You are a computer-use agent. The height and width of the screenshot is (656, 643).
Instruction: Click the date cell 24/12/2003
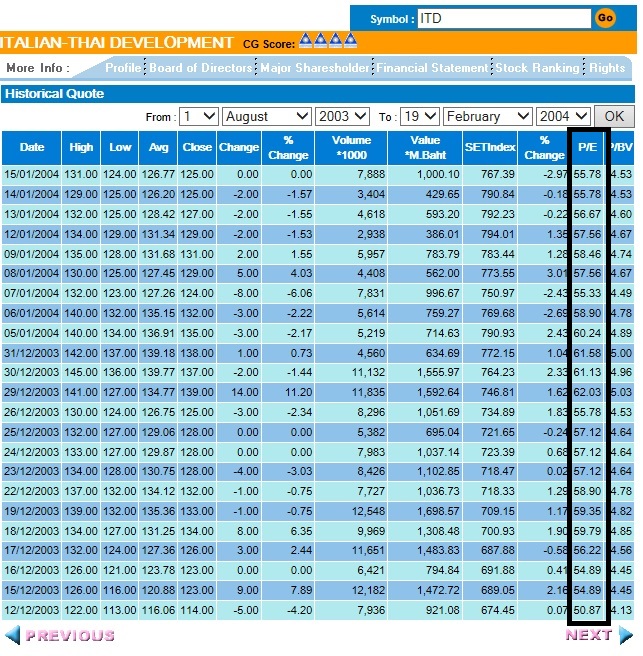[31, 452]
